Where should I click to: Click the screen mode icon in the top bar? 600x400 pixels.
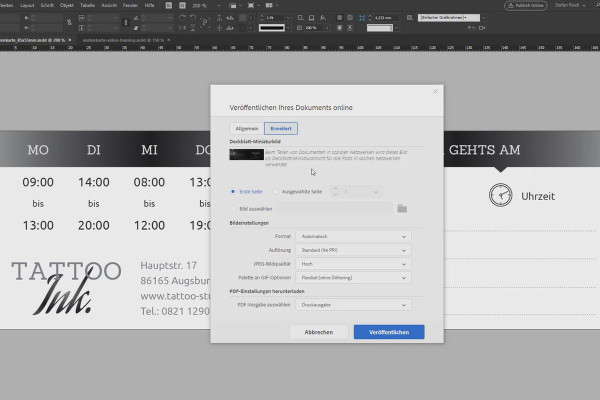[251, 6]
